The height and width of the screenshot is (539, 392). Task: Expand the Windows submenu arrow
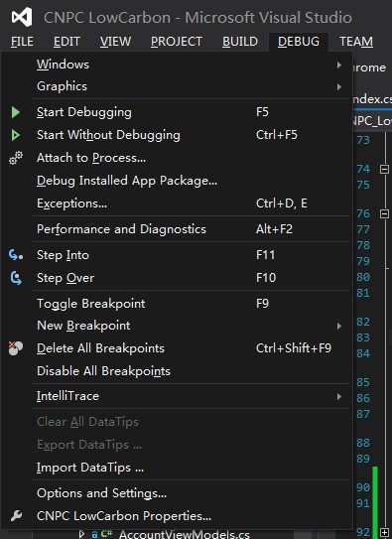pyautogui.click(x=339, y=65)
